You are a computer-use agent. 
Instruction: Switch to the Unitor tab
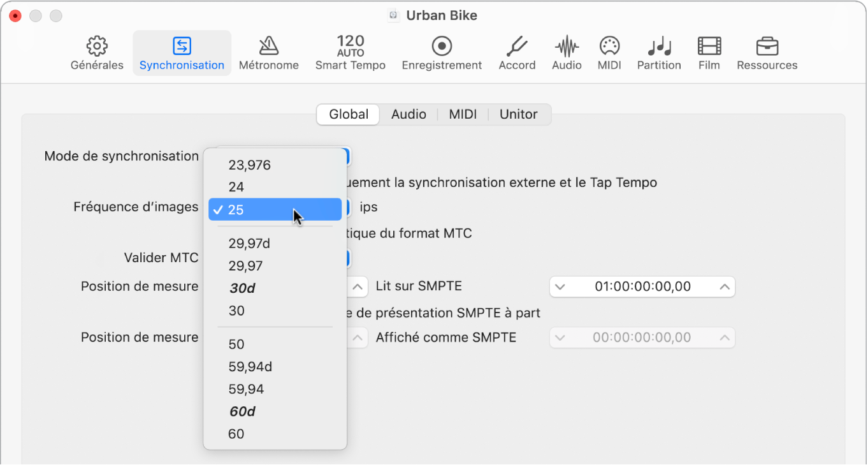point(518,114)
